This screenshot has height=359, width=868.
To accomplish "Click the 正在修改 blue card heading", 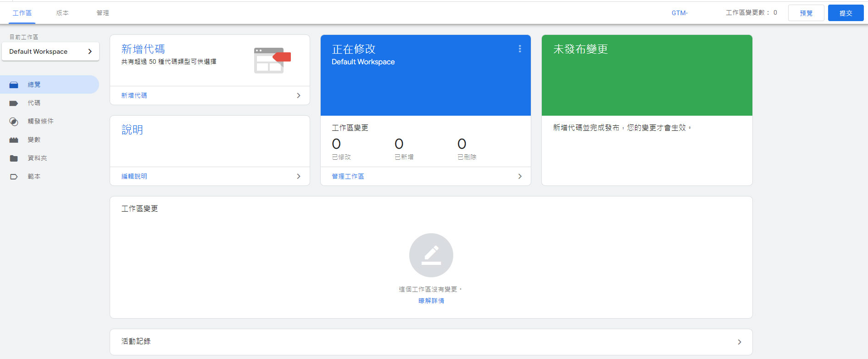I will coord(354,49).
